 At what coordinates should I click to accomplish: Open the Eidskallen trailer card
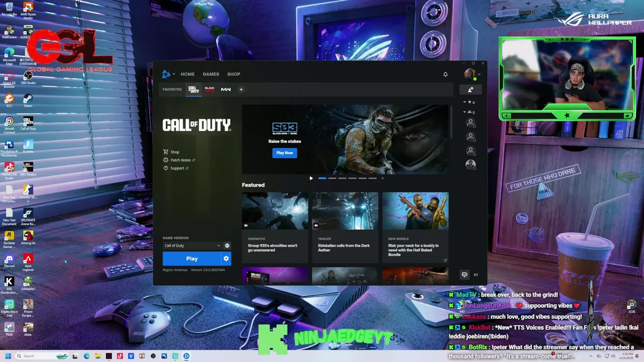(x=345, y=227)
